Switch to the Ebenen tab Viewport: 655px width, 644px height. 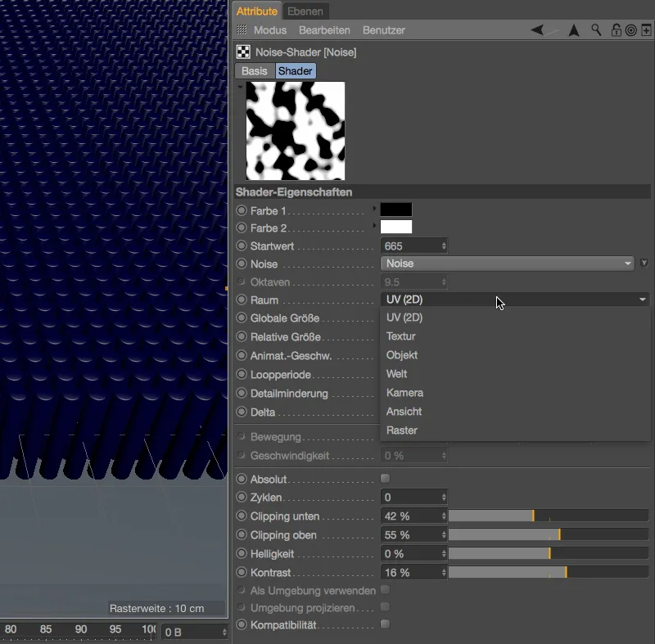(x=306, y=11)
